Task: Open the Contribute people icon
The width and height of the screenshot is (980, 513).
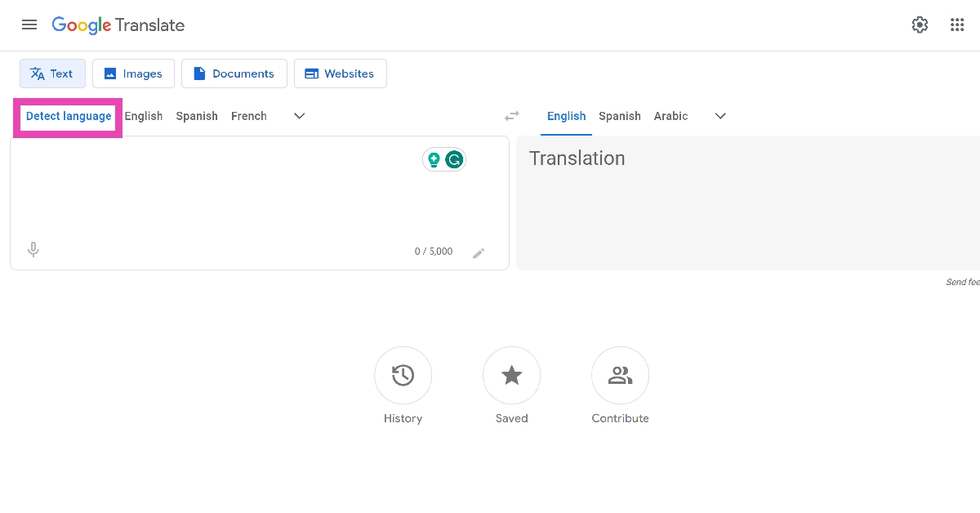Action: (620, 376)
